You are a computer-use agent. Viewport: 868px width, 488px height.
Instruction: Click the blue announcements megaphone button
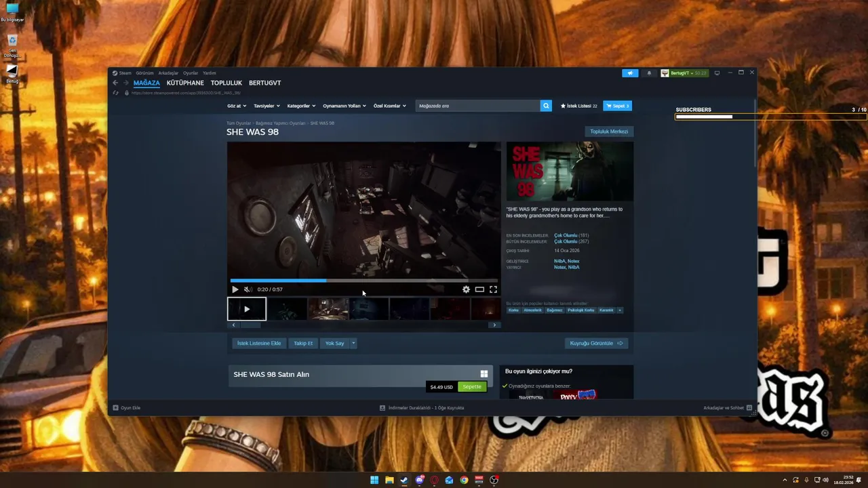pos(630,73)
